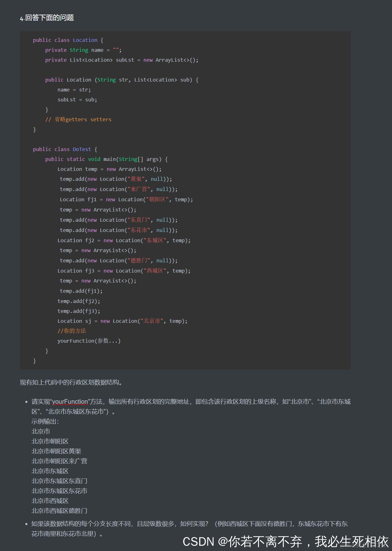Click the output line "北京市西城区德胜门"

point(59,511)
